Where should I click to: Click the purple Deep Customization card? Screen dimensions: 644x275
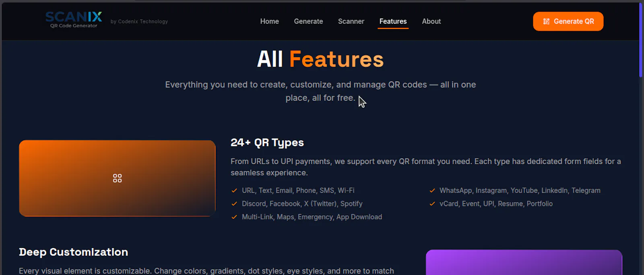524,262
